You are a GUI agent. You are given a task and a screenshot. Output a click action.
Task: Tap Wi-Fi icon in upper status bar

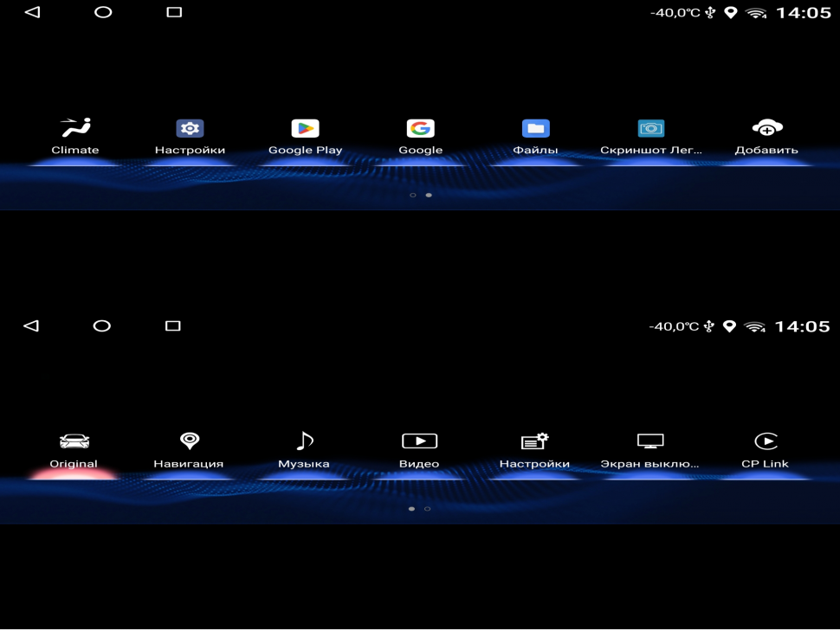click(756, 13)
